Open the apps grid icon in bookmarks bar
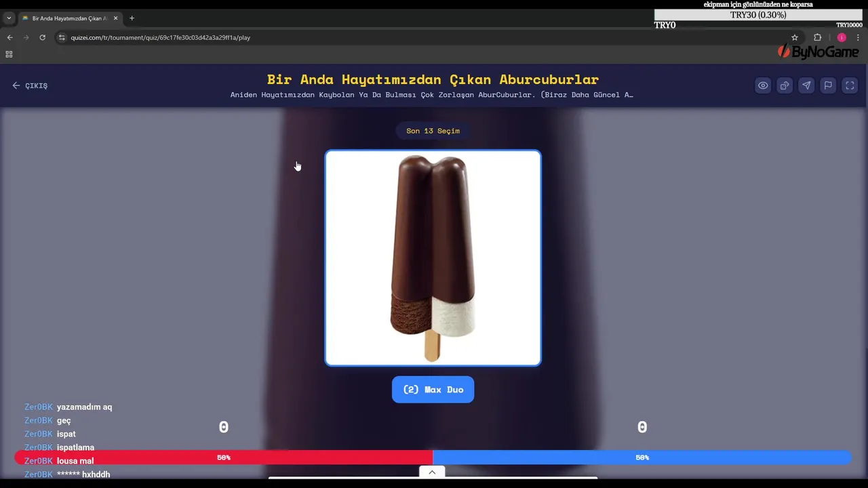 coord(9,54)
